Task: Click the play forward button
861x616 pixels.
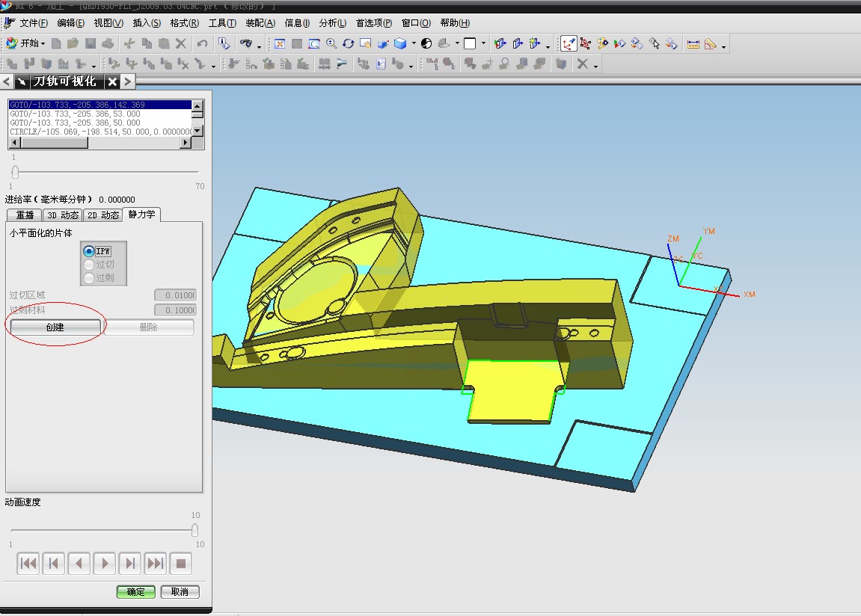Action: [104, 564]
